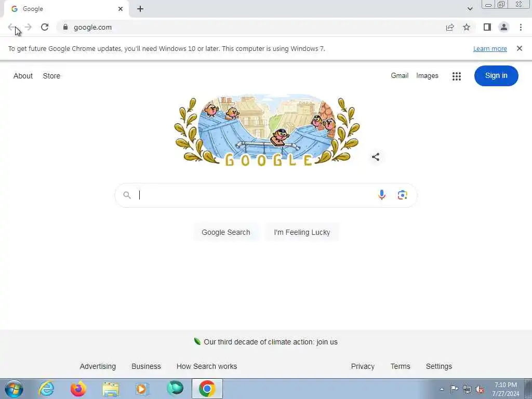Click the doodle share icon

[376, 157]
